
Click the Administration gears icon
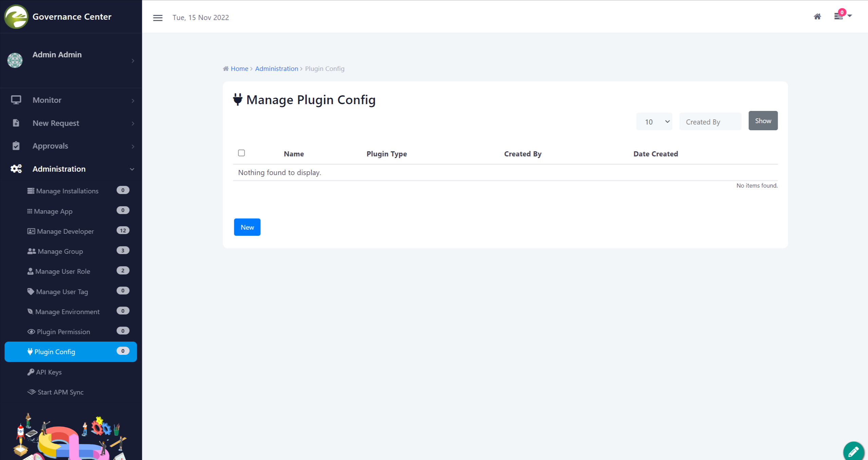[x=16, y=169]
